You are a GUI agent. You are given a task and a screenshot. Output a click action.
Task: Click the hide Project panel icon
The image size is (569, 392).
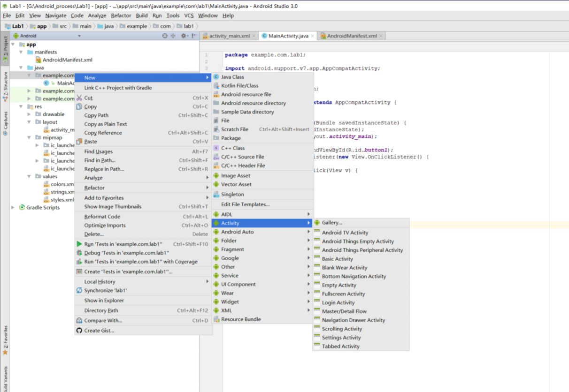tap(194, 36)
